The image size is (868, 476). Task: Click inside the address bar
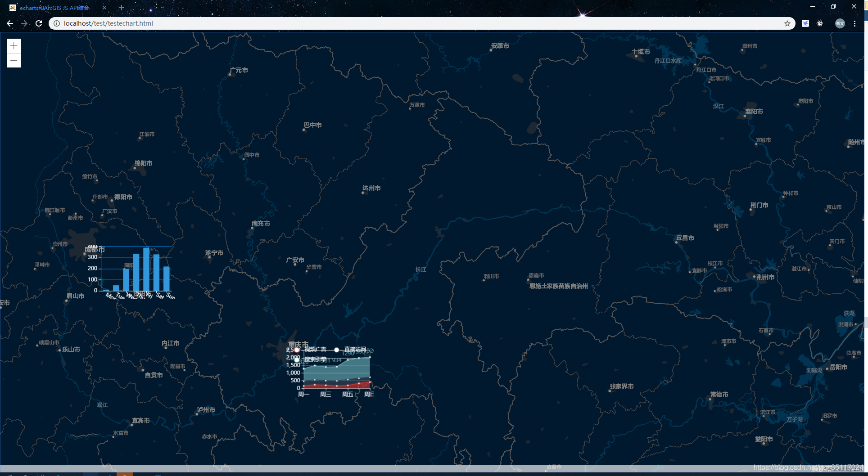(180, 23)
